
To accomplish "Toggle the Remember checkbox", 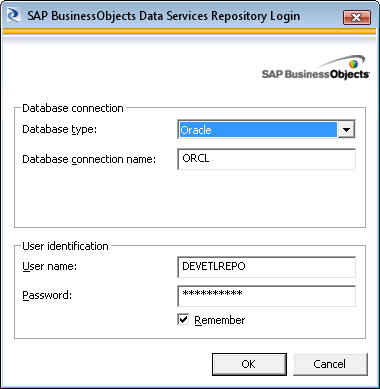I will (x=183, y=319).
